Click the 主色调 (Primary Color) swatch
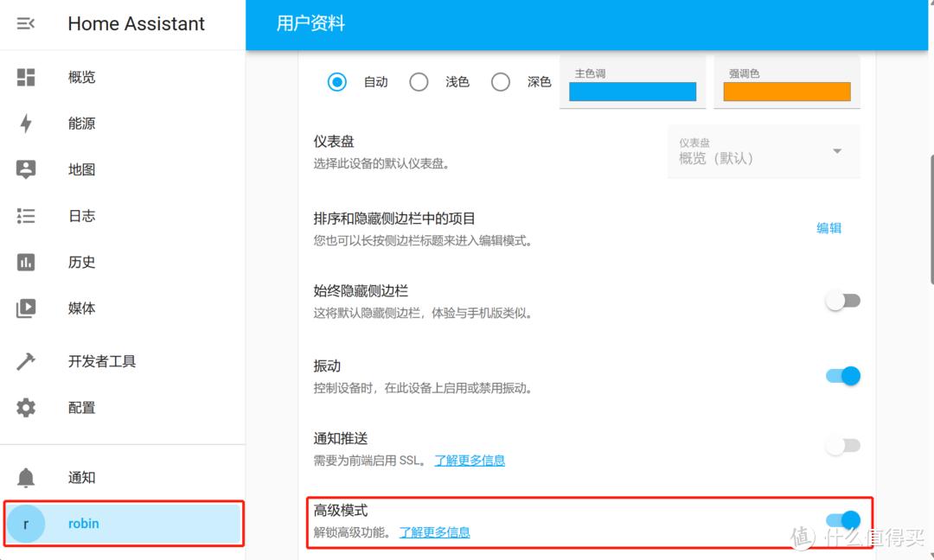Screen dimensions: 934x560 pos(632,91)
